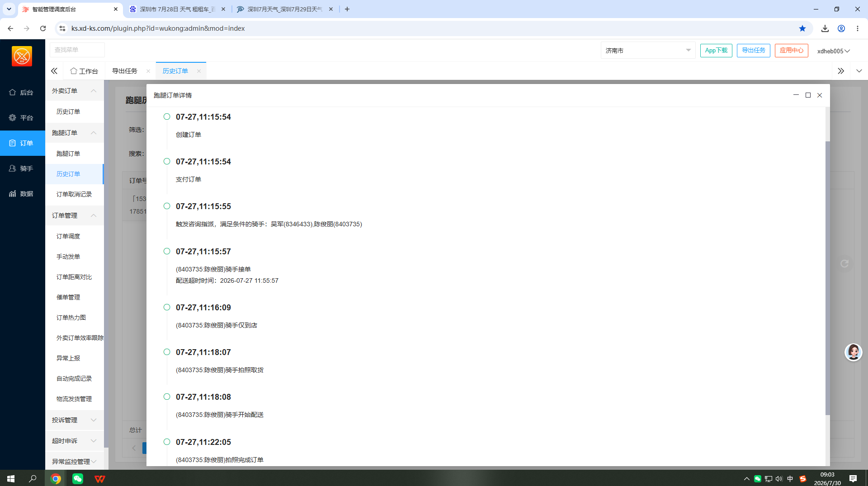This screenshot has height=486, width=868.
Task: Close the 导出任务 tab
Action: (x=148, y=71)
